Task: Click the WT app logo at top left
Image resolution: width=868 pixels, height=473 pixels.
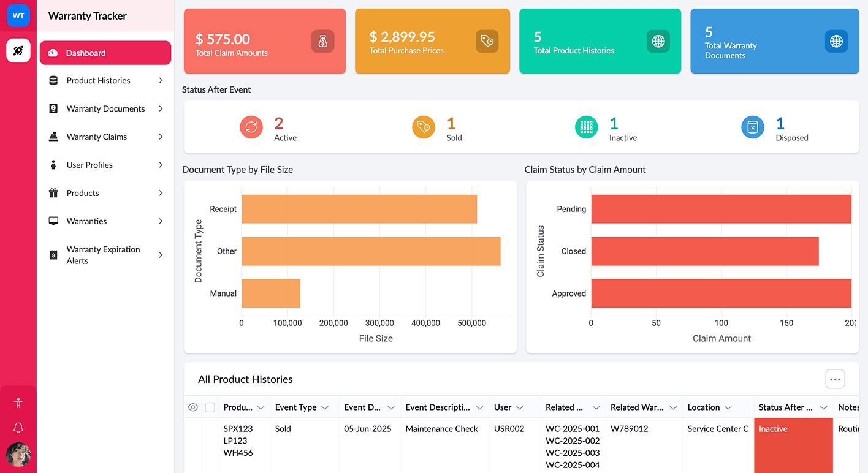Action: [x=18, y=15]
